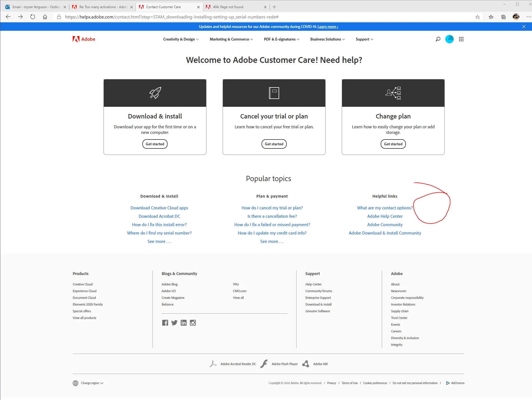Open a new browser tab

274,7
